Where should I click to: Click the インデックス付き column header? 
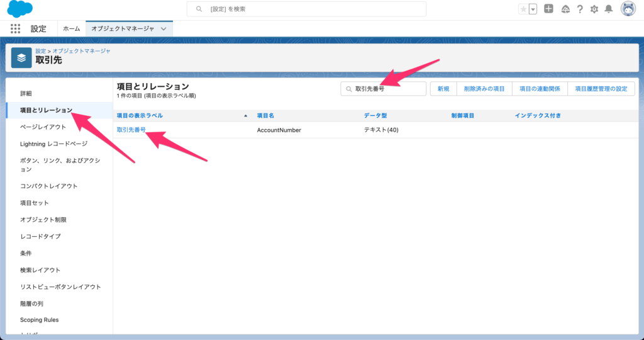click(538, 115)
